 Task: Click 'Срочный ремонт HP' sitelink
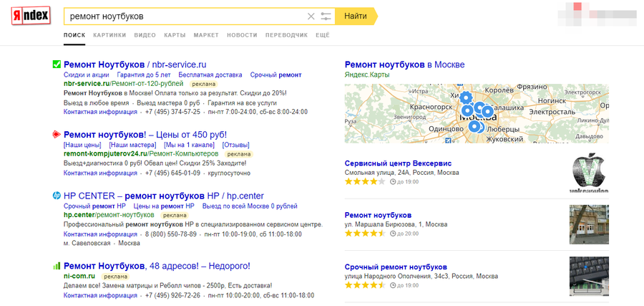click(x=94, y=206)
